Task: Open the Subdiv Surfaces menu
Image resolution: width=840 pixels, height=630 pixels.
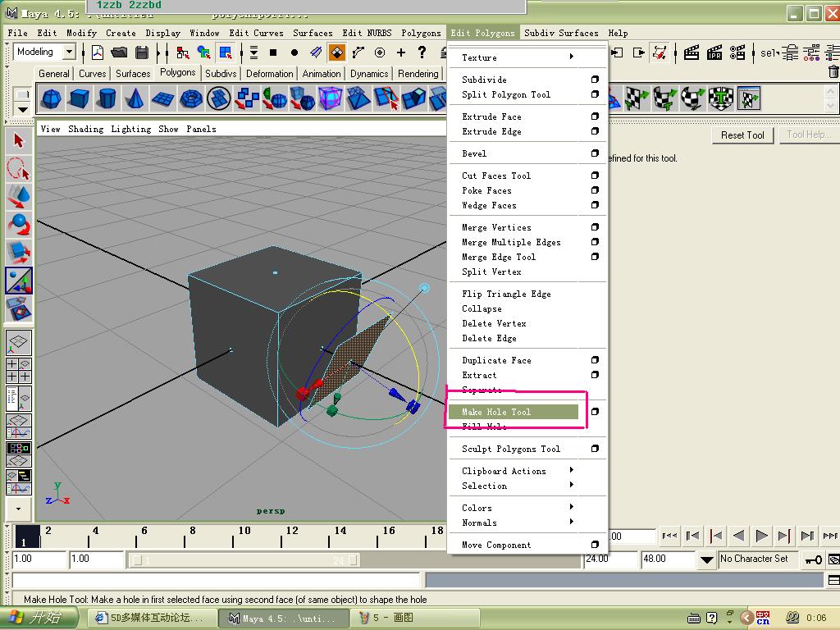Action: pyautogui.click(x=561, y=33)
